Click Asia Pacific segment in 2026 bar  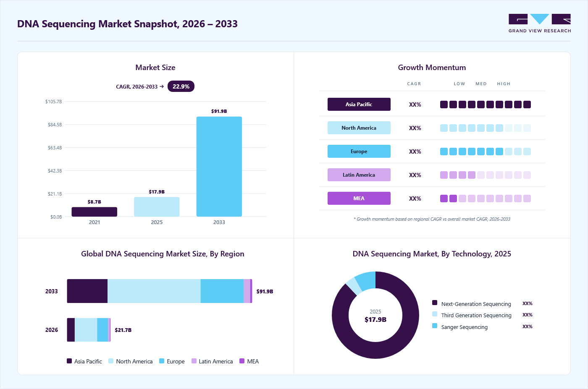pos(71,330)
